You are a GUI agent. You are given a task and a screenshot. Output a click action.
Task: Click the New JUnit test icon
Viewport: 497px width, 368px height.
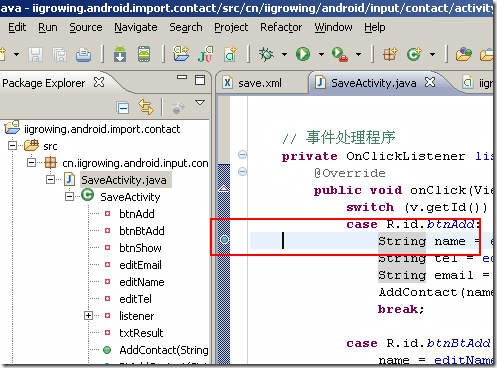[205, 54]
